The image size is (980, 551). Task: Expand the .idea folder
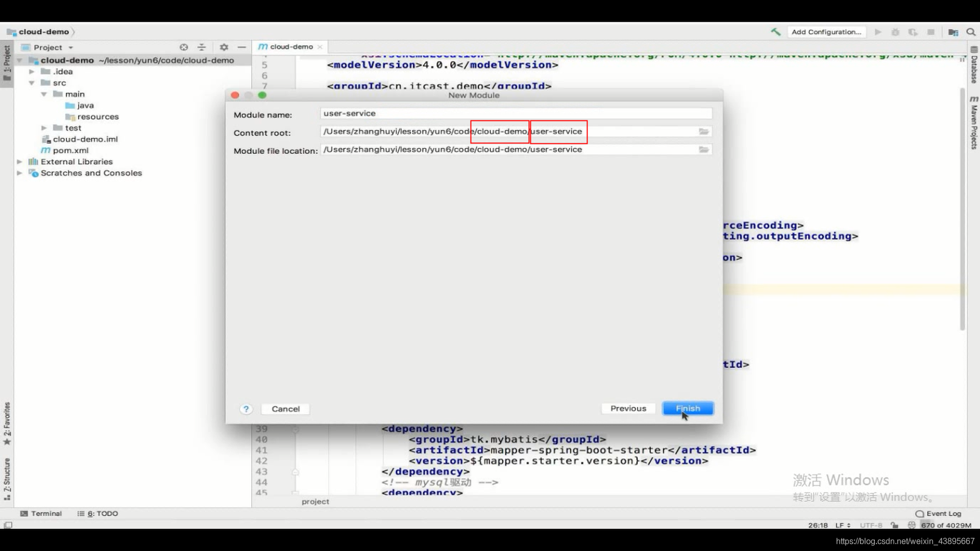click(32, 71)
